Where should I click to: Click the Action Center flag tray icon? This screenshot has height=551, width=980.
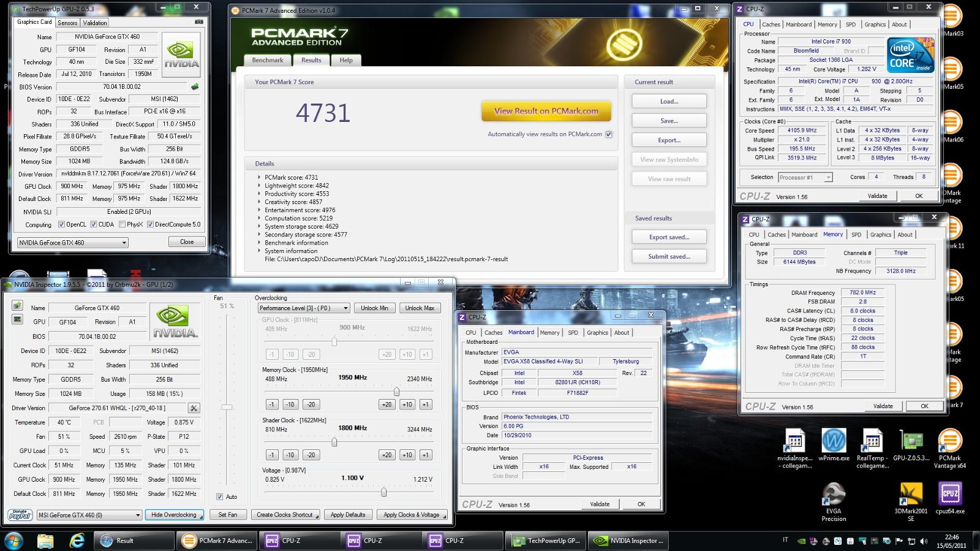point(899,541)
